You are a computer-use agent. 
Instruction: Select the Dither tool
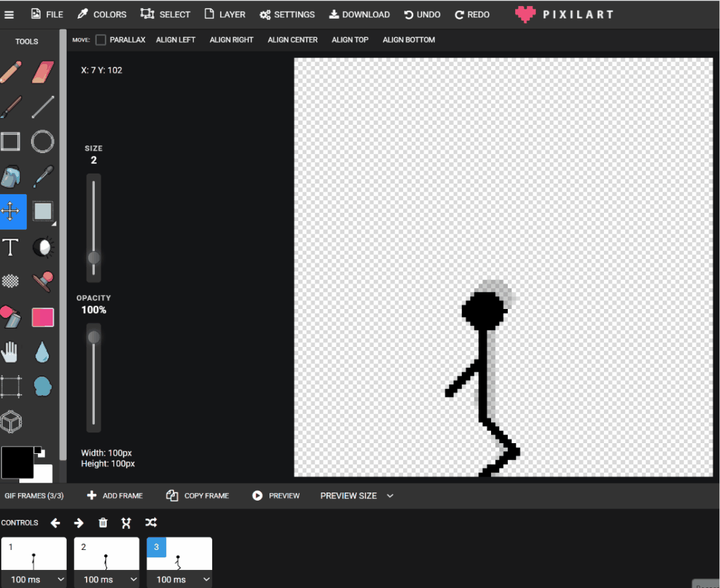pos(11,281)
